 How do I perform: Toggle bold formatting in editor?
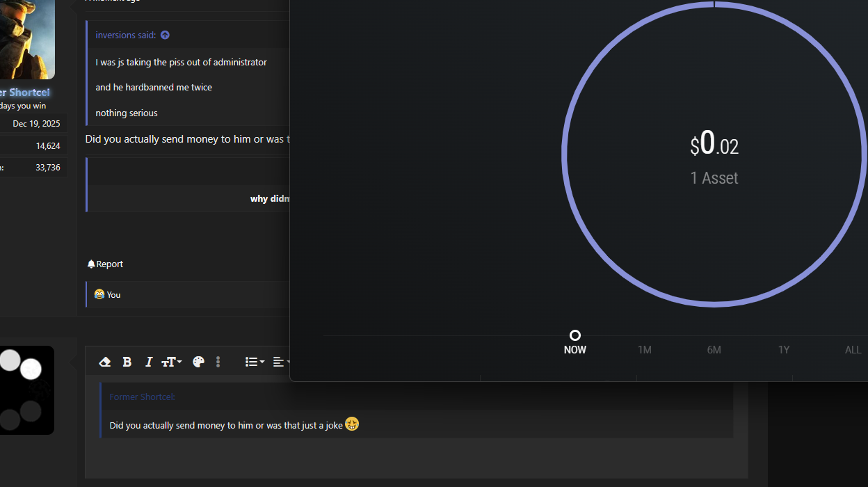[x=127, y=362]
